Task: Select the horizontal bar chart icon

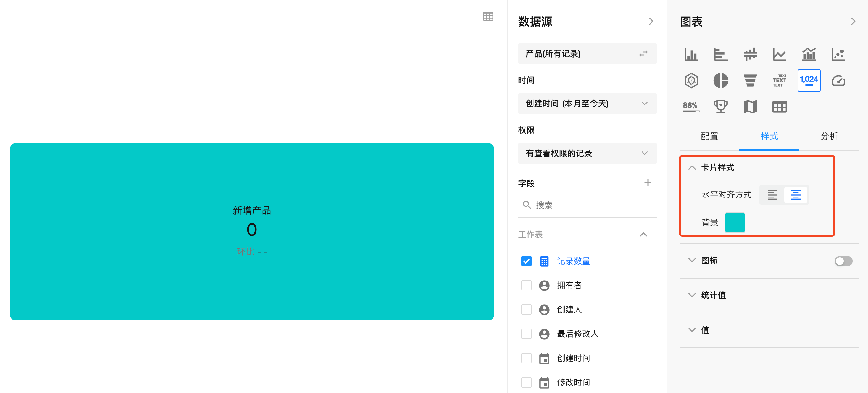Action: click(721, 54)
